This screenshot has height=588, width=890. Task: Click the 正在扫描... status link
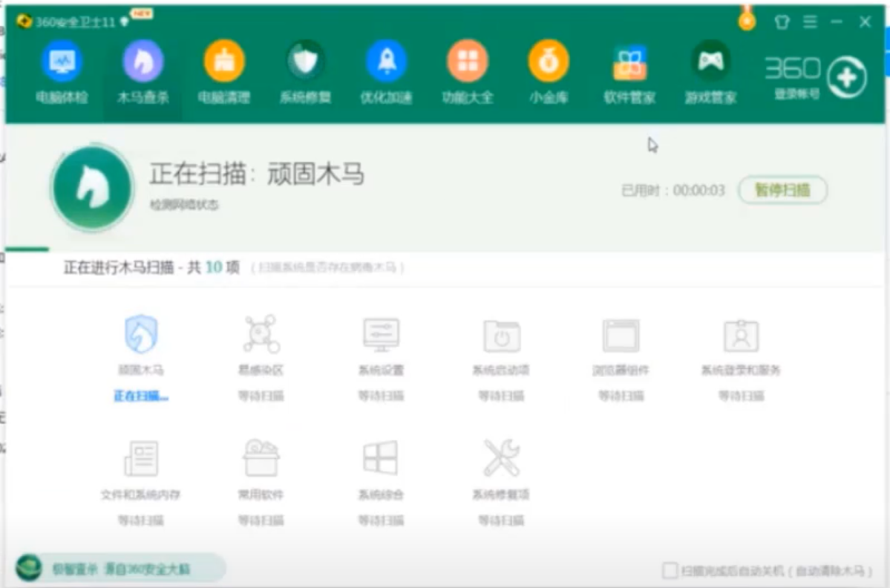pos(141,396)
